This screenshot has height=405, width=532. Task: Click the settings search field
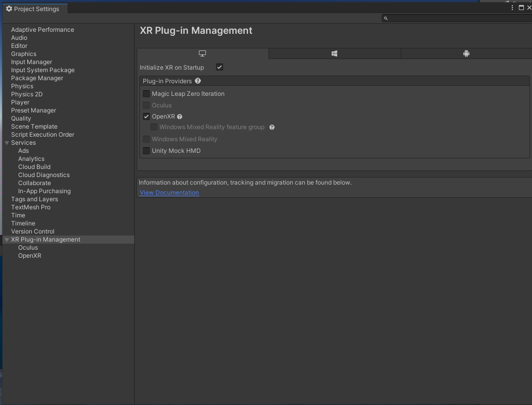(x=457, y=18)
